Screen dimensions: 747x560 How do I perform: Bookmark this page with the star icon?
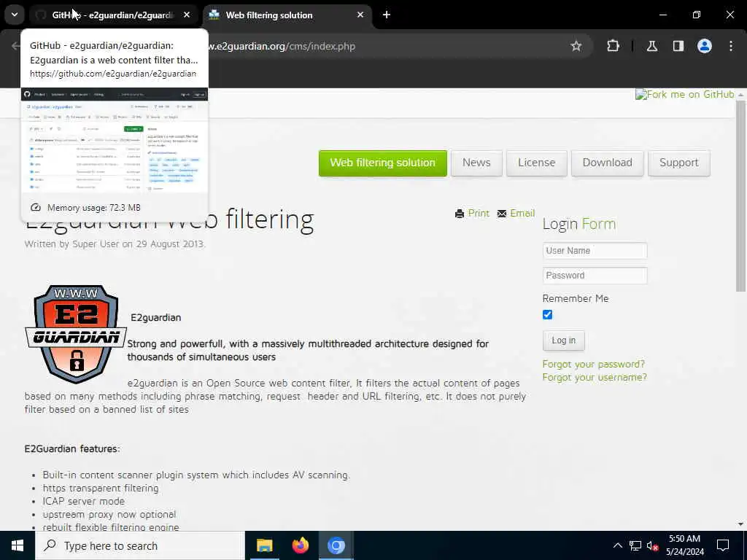tap(576, 46)
